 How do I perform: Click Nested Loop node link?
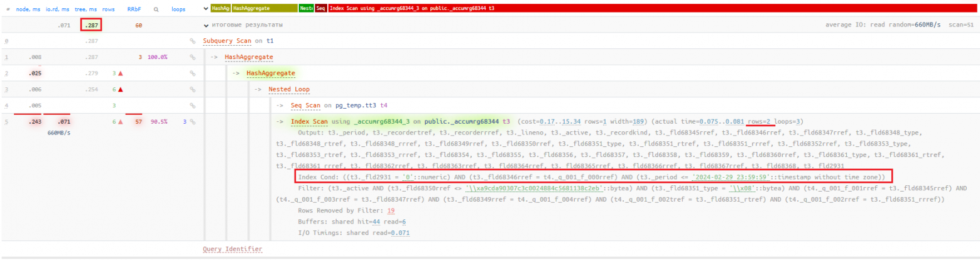pyautogui.click(x=289, y=90)
